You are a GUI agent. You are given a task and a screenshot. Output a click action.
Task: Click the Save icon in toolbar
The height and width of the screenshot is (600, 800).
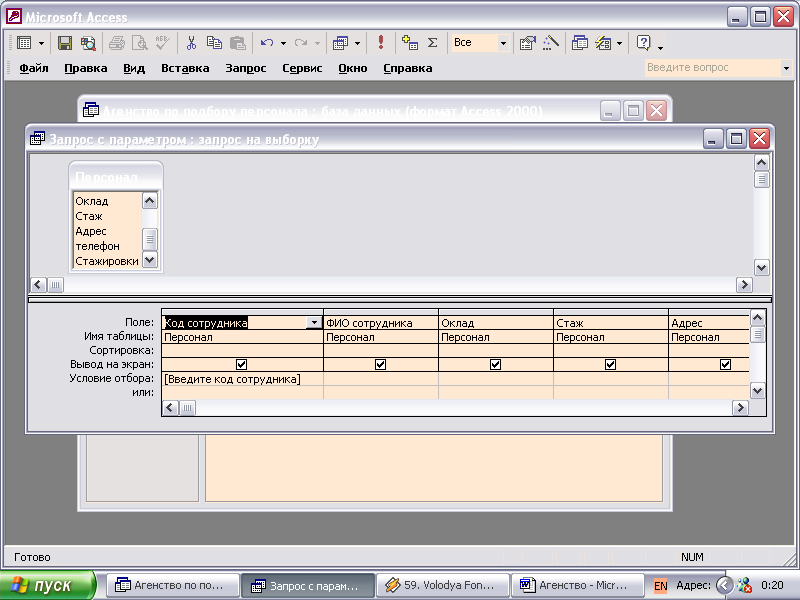[65, 43]
